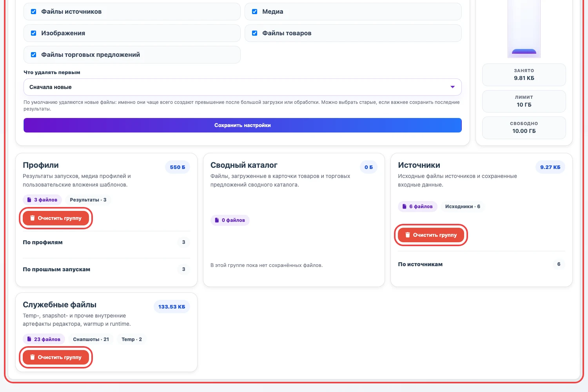Click the count badge in По профилям row
This screenshot has width=588, height=392.
point(183,242)
